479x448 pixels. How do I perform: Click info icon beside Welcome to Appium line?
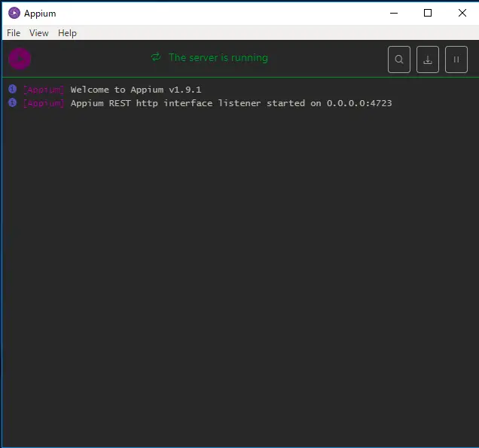[x=13, y=89]
